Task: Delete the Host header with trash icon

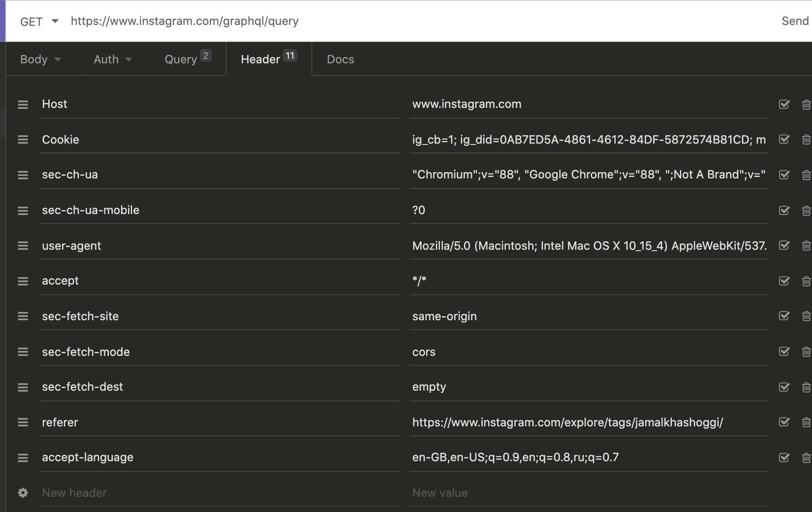Action: pos(806,104)
